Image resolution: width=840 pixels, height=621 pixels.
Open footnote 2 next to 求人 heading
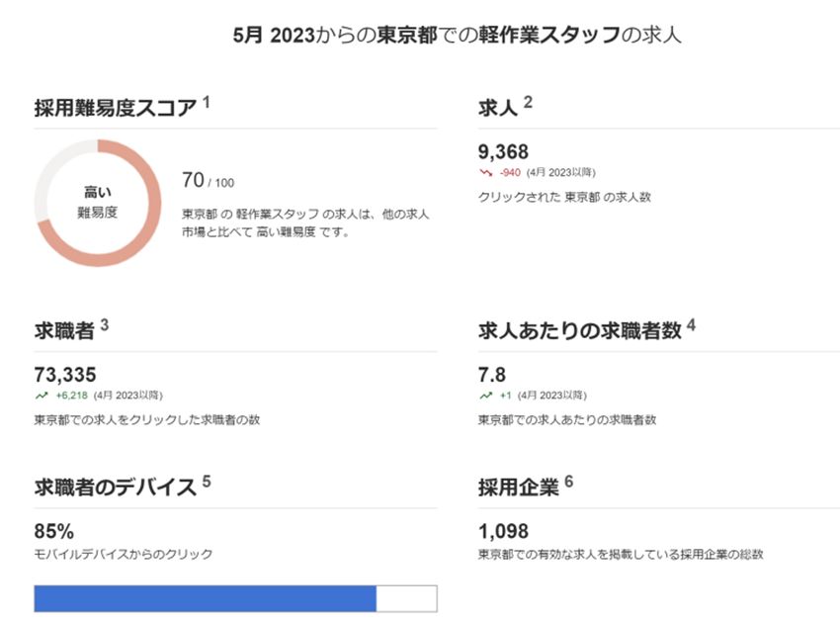(528, 102)
